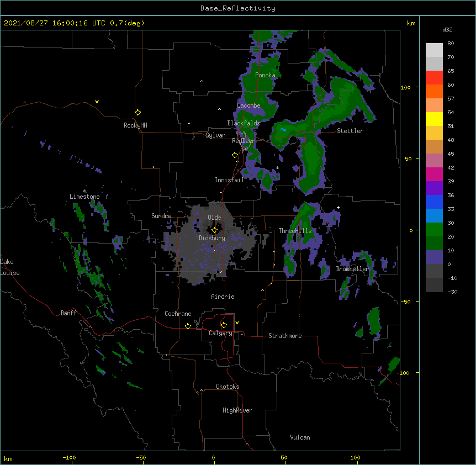476x465 pixels.
Task: Click the 100 tick on the vertical km axis
Action: (405, 87)
